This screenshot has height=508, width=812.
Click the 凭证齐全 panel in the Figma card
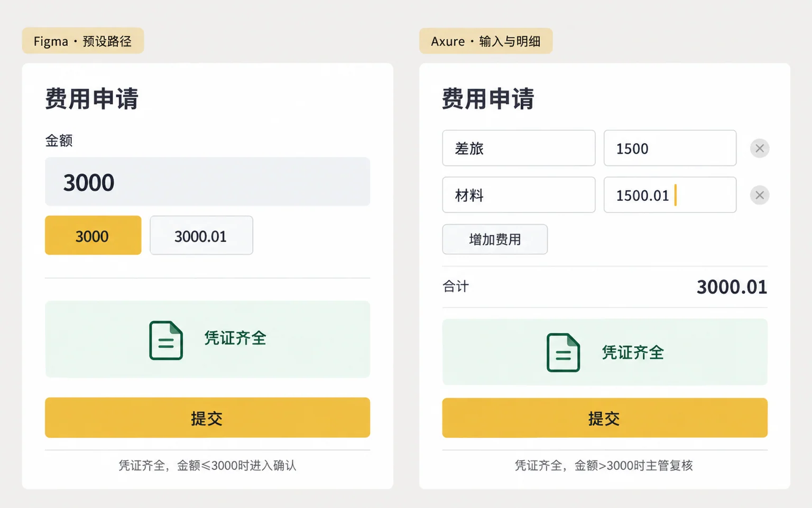tap(207, 339)
